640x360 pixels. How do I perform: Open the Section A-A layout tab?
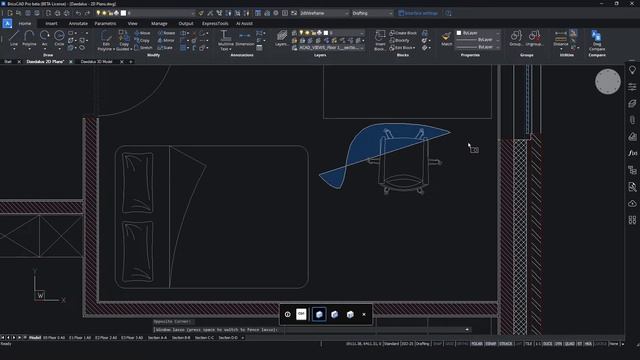pos(157,338)
